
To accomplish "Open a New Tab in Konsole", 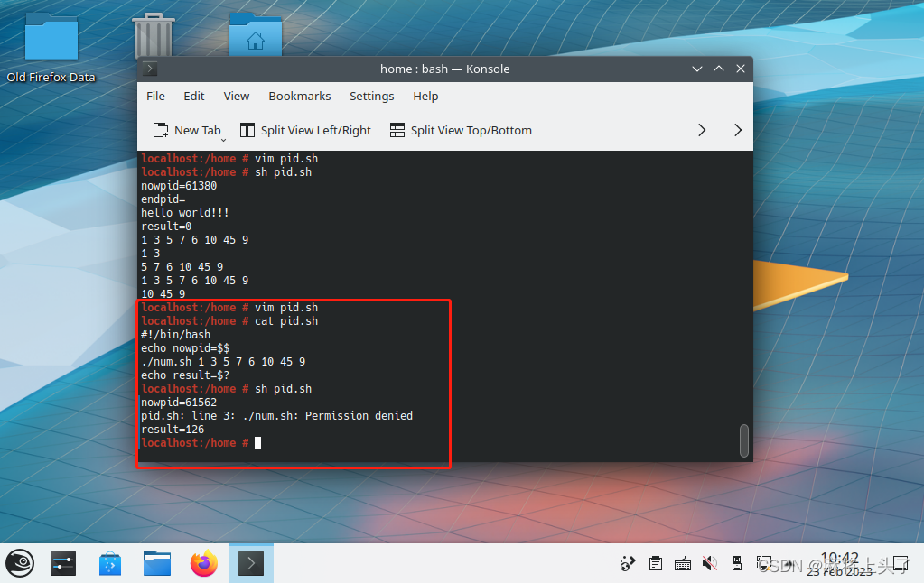I will [x=188, y=130].
